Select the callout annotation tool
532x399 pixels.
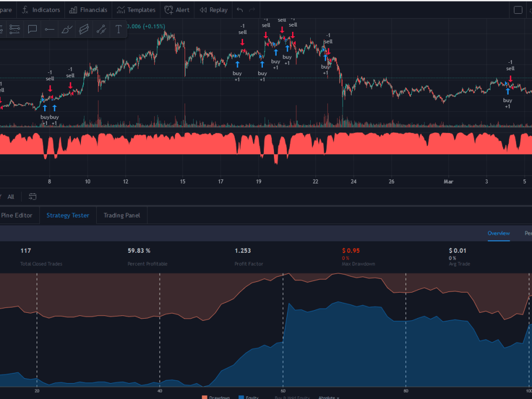[x=32, y=29]
